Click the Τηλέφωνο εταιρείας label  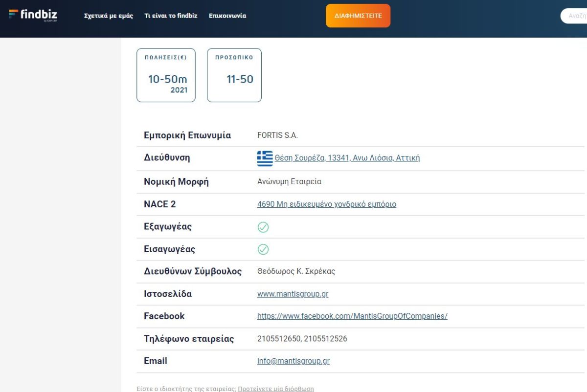(189, 339)
